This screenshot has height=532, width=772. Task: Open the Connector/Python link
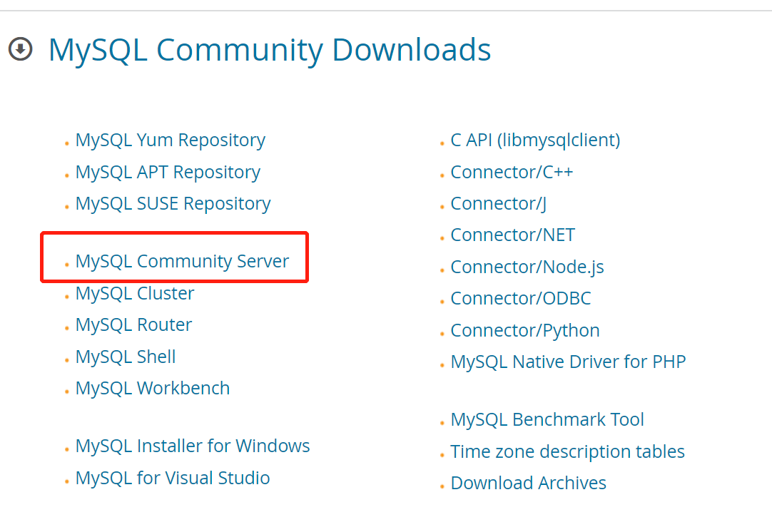pyautogui.click(x=525, y=331)
